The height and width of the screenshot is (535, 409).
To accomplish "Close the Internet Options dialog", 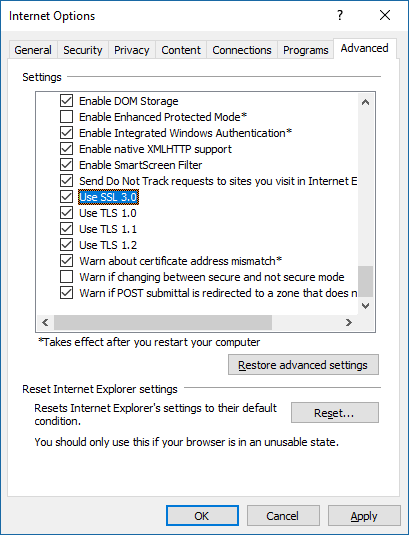I will [x=385, y=15].
